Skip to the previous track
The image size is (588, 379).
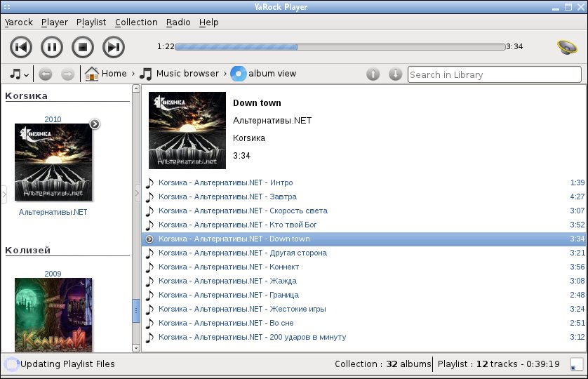click(21, 47)
